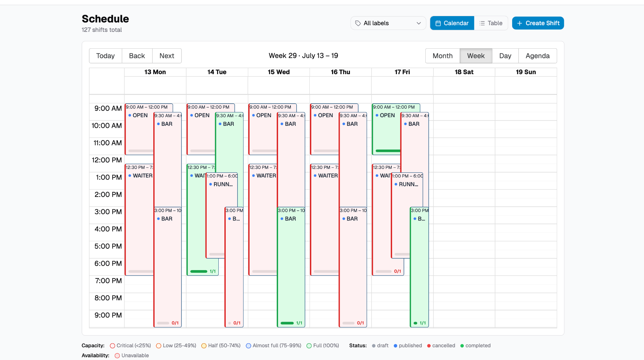
Task: Click the 14 Tue day header
Action: [x=217, y=72]
